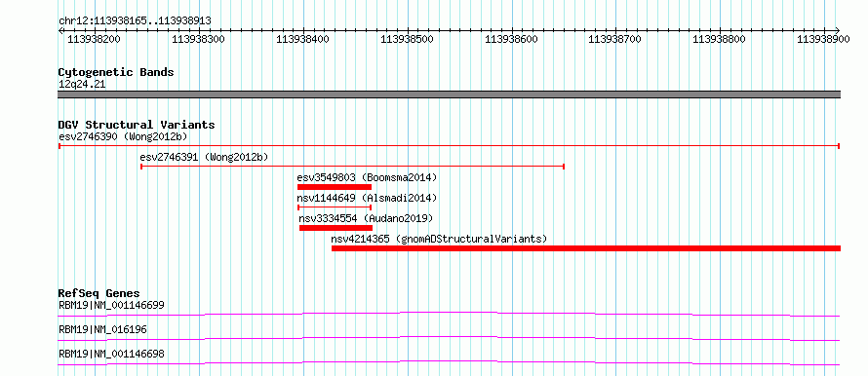Open the RBM19|NM_001146698 transcript label
The image size is (868, 376).
point(111,354)
